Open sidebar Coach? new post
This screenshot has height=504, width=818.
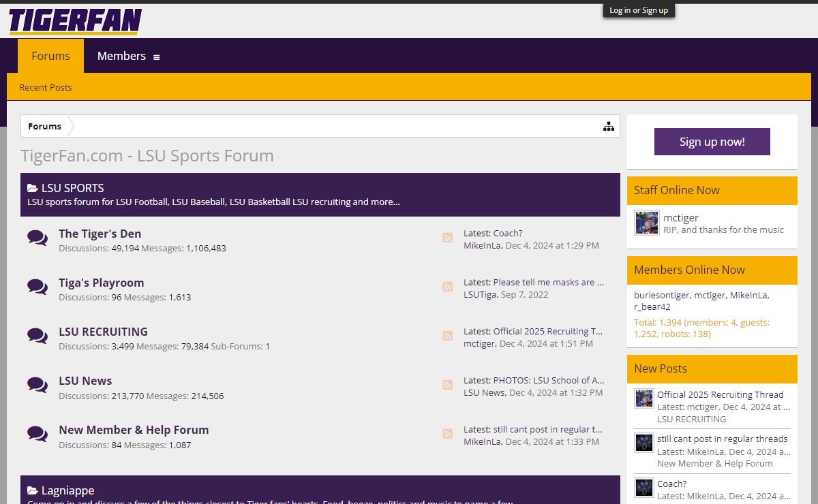672,484
